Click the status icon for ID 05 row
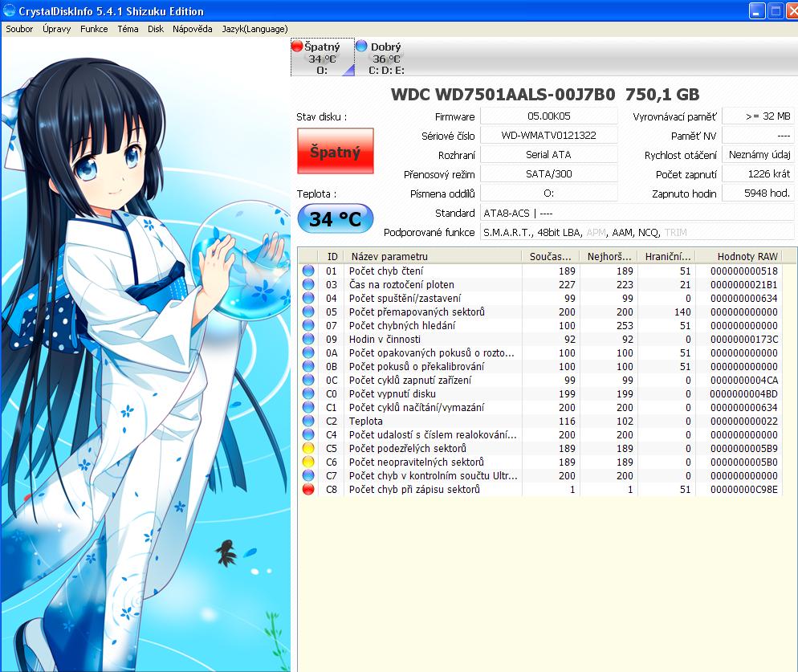798x672 pixels. (308, 312)
